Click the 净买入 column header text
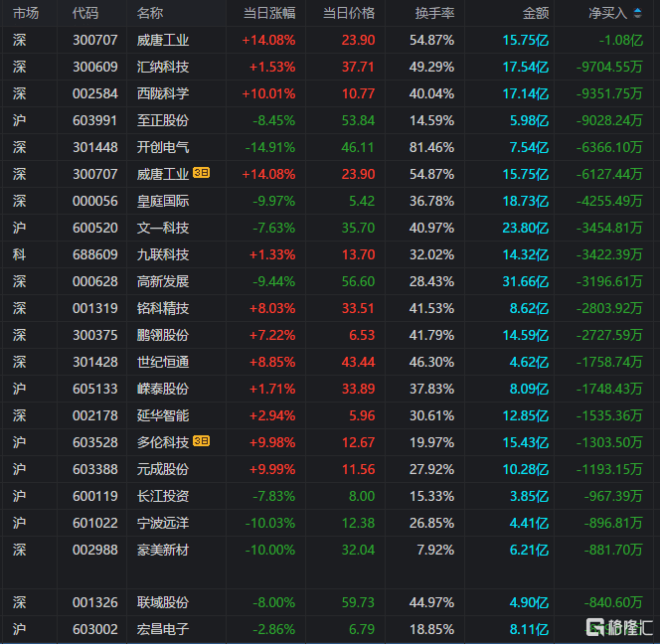 608,14
